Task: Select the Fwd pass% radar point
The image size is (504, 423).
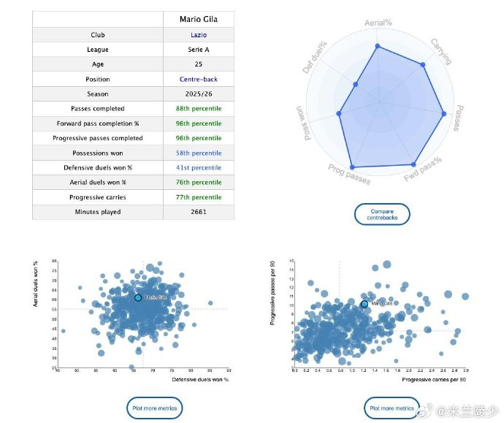Action: pyautogui.click(x=413, y=164)
